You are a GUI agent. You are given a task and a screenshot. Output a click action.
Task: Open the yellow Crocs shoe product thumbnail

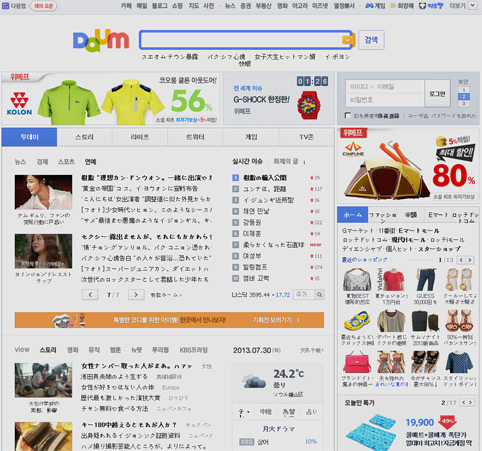[x=357, y=321]
